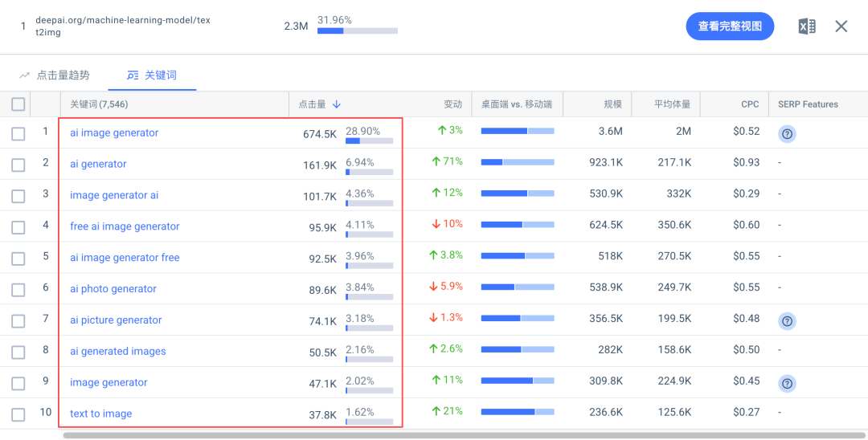
Task: Switch to the 点击量趋势 tab
Action: [55, 75]
